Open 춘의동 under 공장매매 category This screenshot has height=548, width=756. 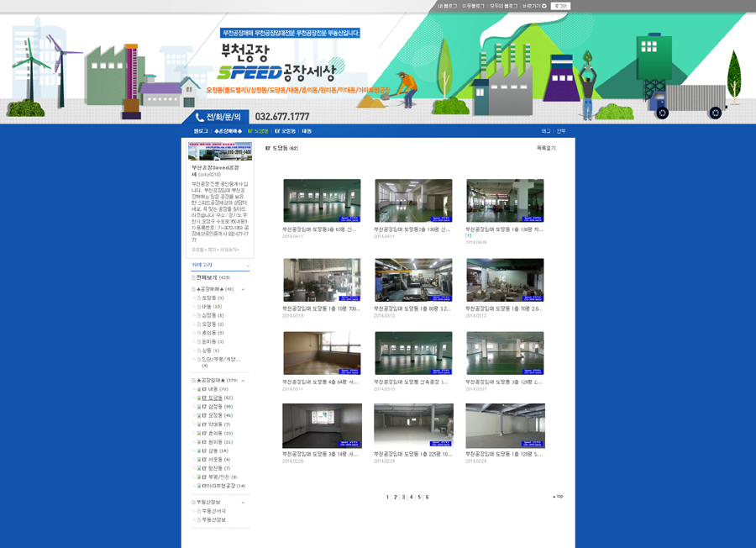213,333
